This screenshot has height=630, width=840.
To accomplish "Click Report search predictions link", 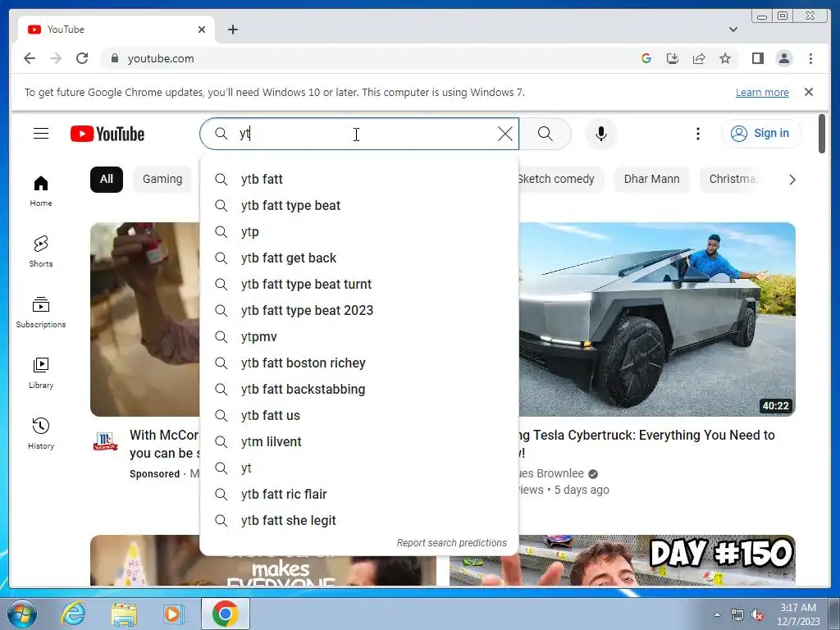I will (x=452, y=543).
